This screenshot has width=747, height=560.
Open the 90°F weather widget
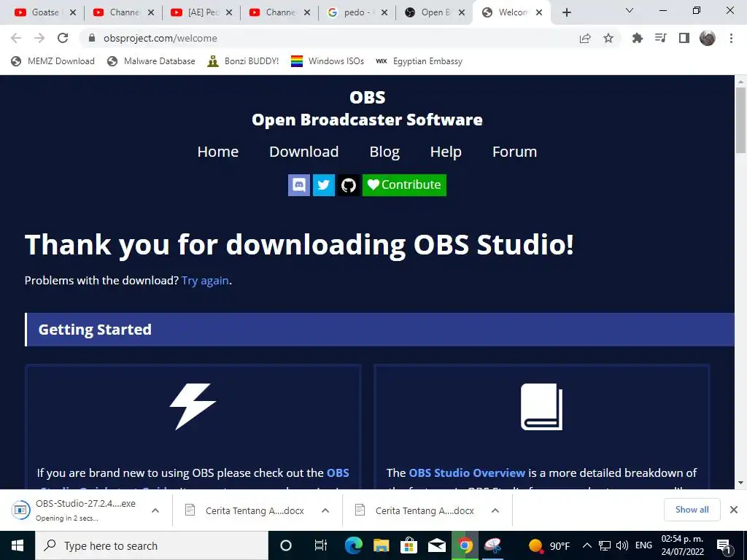coord(549,545)
